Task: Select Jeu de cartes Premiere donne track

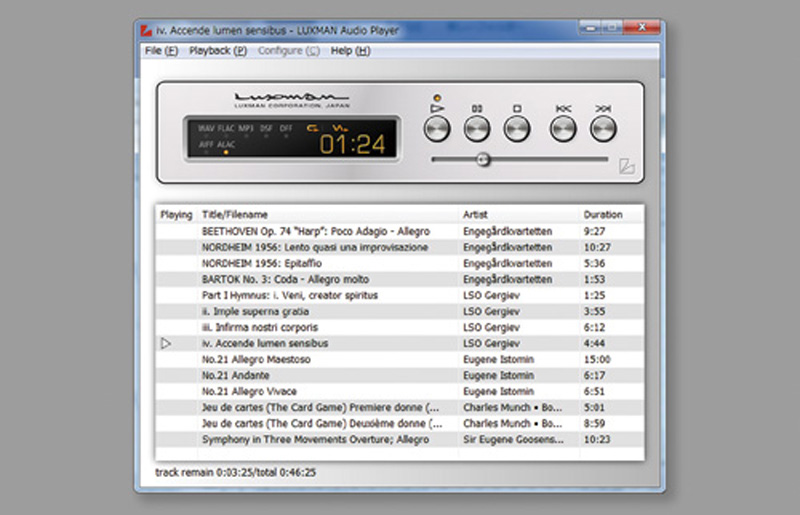Action: pos(399,407)
